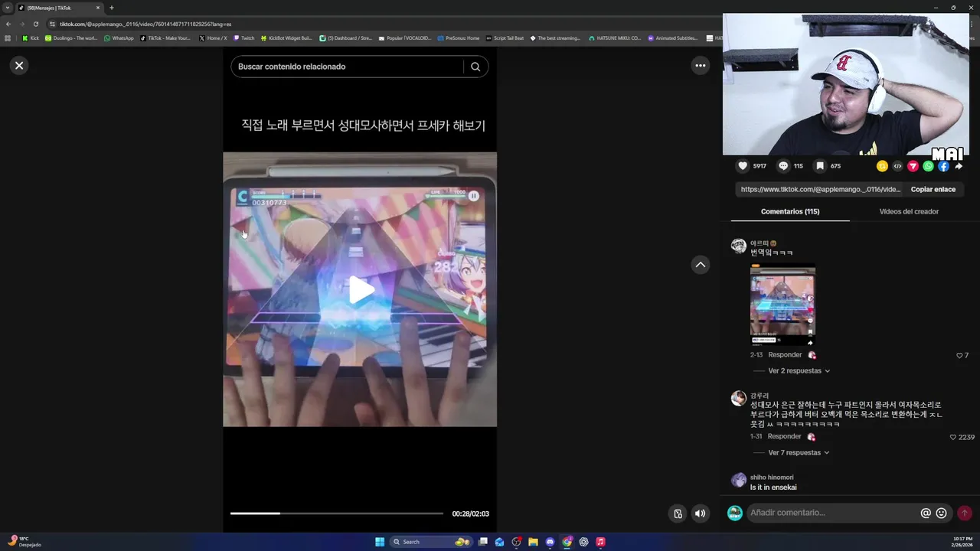Switch to Comentarios (115) tab
Screen dimensions: 980x551
(x=790, y=211)
